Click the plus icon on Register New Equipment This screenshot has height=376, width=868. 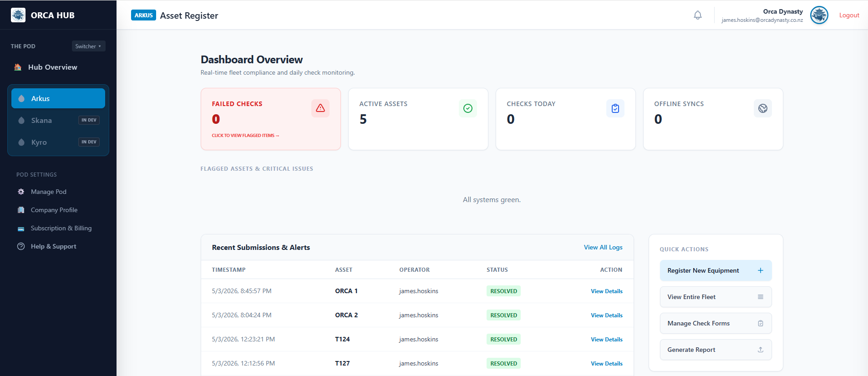[x=761, y=270]
